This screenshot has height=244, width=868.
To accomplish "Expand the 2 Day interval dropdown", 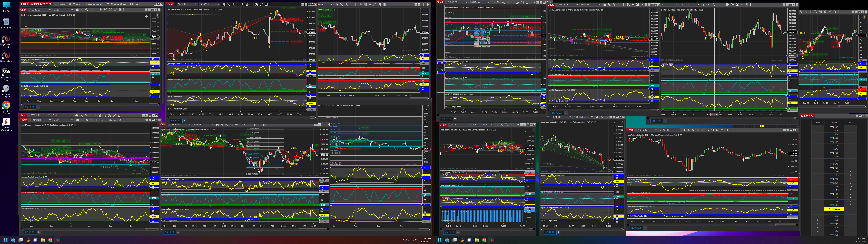I will 72,10.
